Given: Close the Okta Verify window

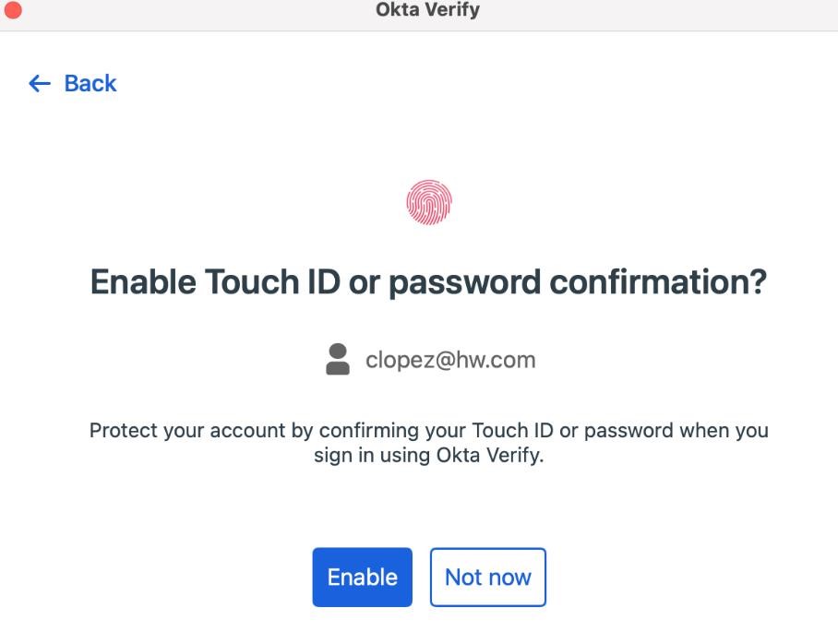Looking at the screenshot, I should pyautogui.click(x=14, y=11).
